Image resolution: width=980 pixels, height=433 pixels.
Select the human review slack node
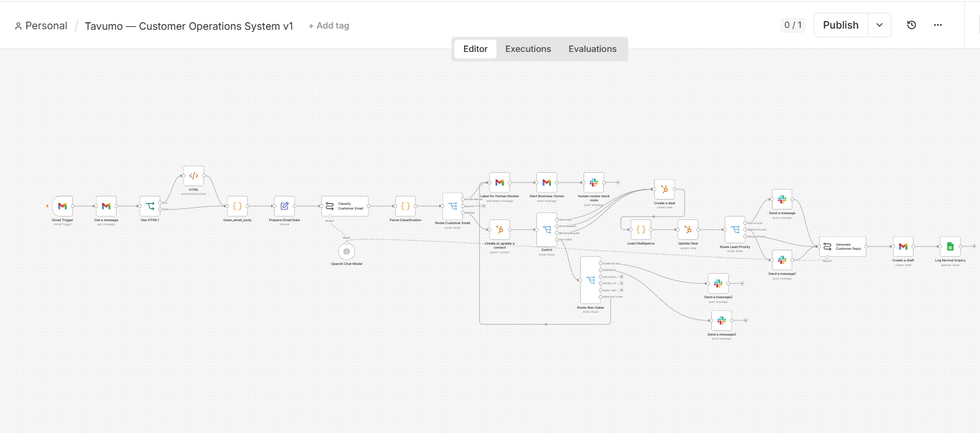point(593,183)
